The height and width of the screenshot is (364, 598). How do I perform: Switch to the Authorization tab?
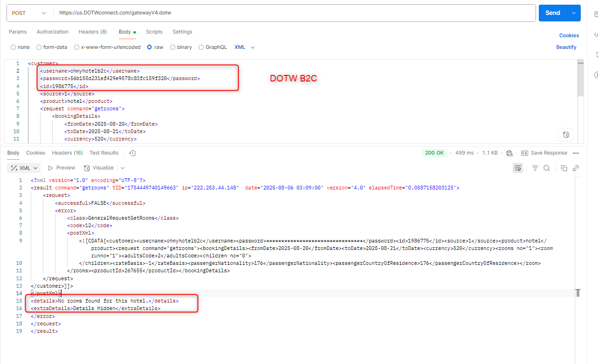click(x=53, y=32)
